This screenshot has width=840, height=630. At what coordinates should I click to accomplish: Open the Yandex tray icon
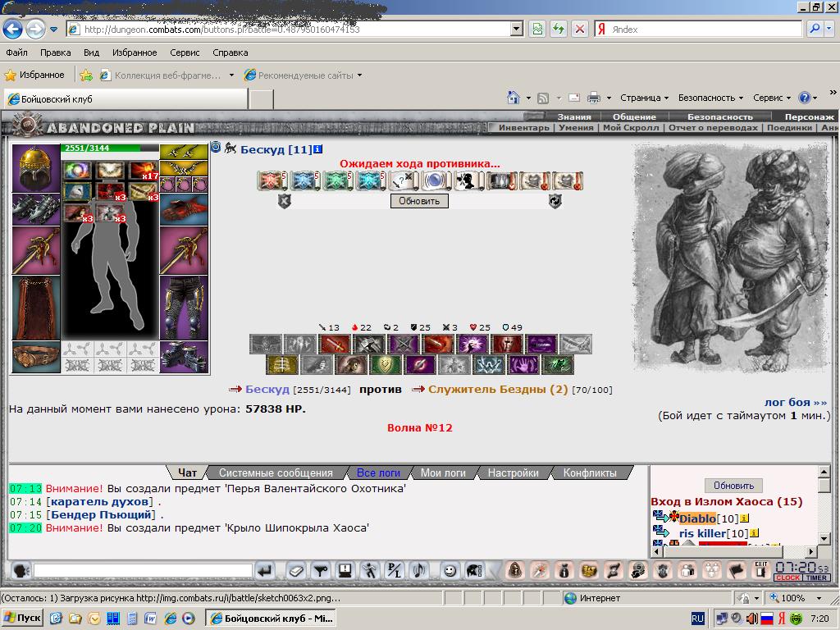tap(782, 619)
